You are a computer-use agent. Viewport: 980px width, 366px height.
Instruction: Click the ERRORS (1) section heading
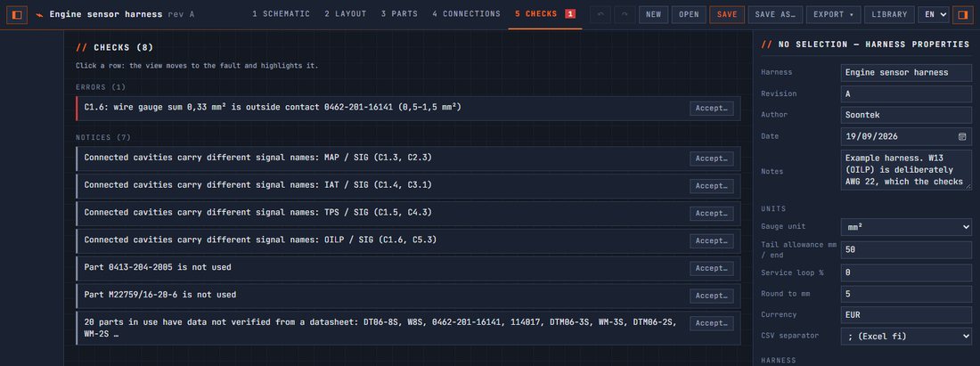[x=101, y=87]
